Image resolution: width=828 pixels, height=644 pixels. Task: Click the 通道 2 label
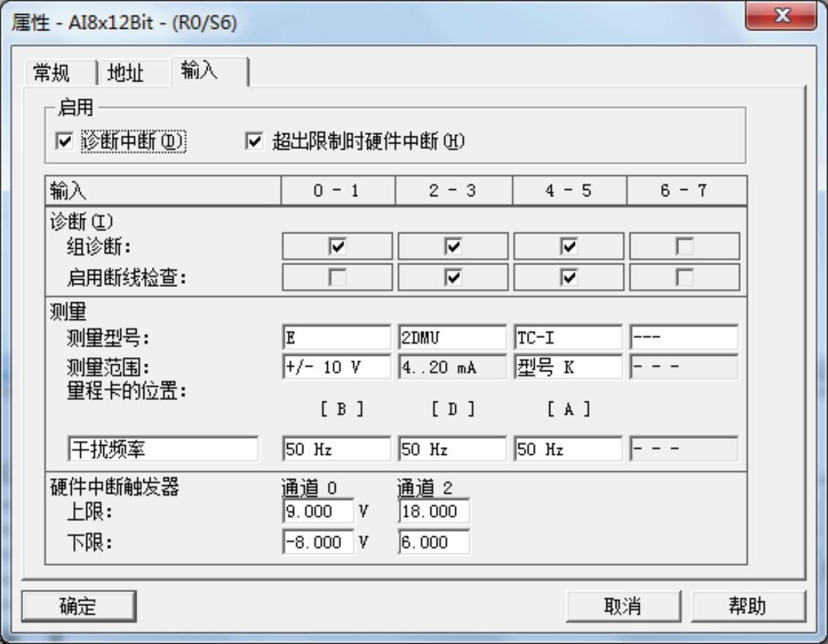[425, 487]
